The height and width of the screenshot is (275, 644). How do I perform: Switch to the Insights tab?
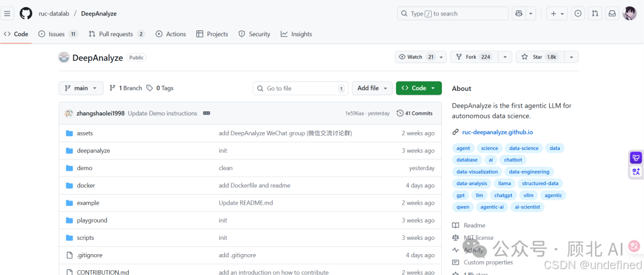point(296,34)
